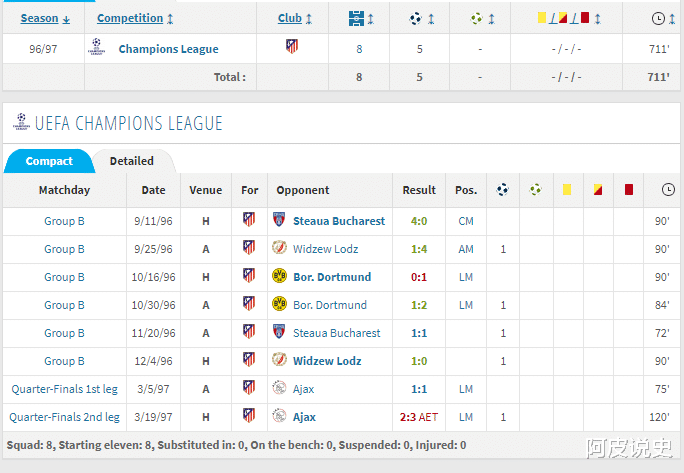Click the Widzew Lodz crest on 12/4/96
The image size is (684, 473).
click(x=279, y=360)
